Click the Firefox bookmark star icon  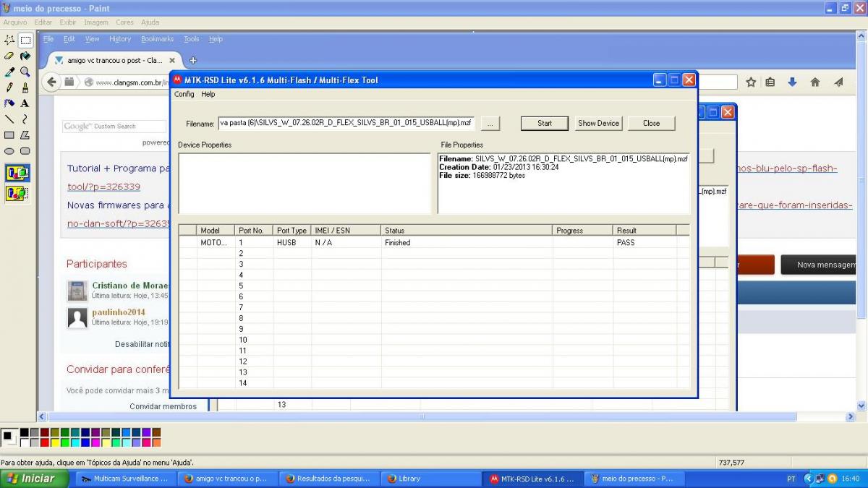point(751,82)
